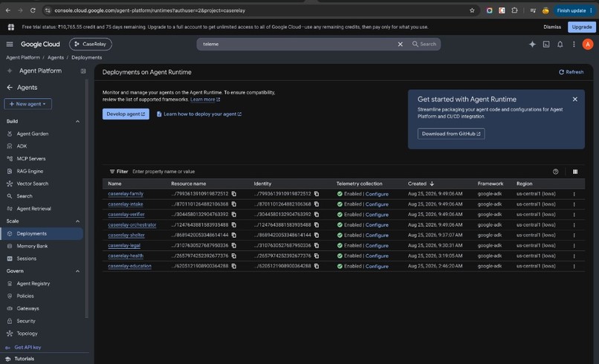
Task: Open MCP Servers in sidebar
Action: (x=31, y=159)
